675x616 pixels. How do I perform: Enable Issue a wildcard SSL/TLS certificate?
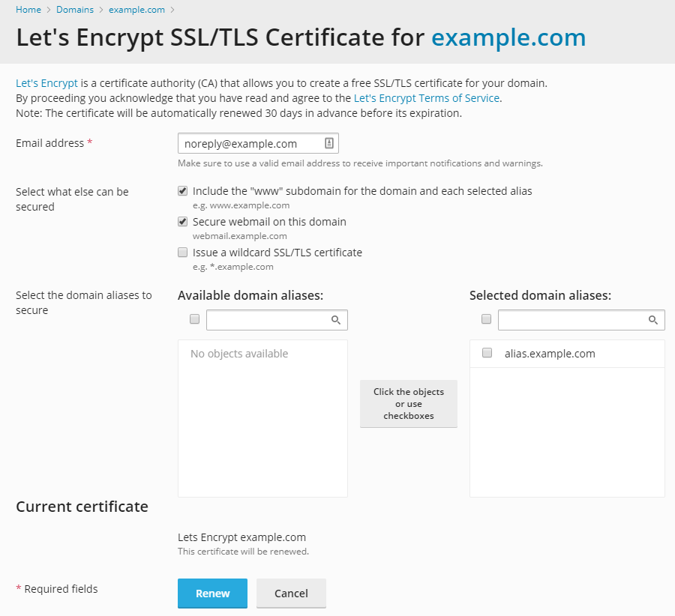182,253
